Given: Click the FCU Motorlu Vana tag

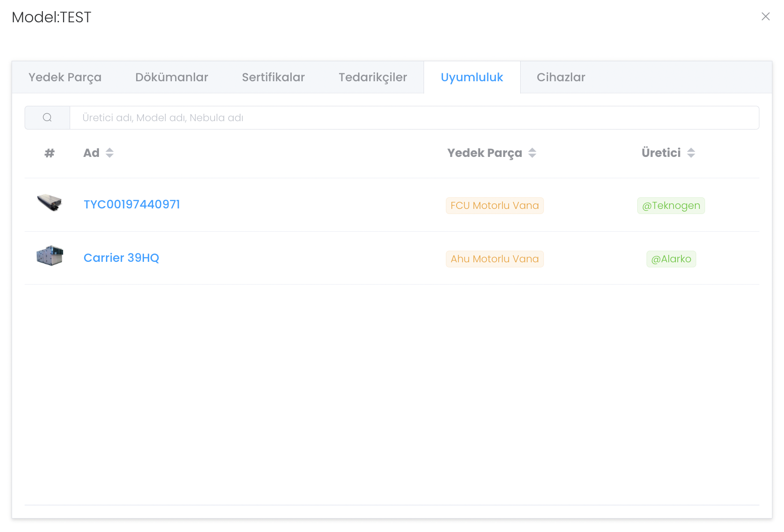Looking at the screenshot, I should [494, 206].
